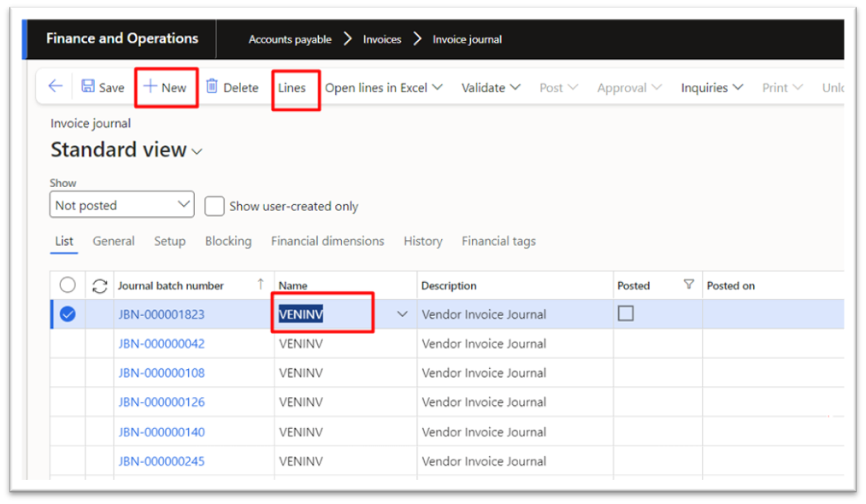This screenshot has height=504, width=866.
Task: Toggle Posted checkbox in JBN-000001823 row
Action: coord(625,314)
